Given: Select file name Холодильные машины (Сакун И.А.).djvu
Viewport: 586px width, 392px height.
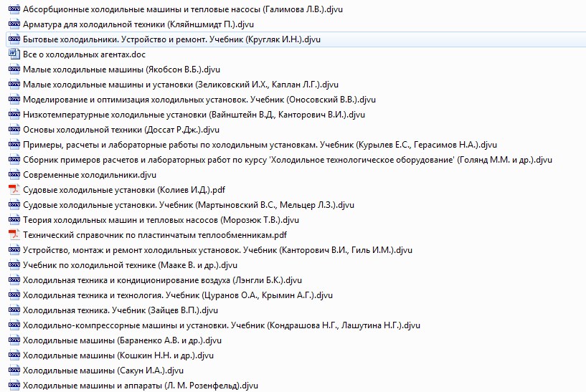Looking at the screenshot, I should tap(103, 371).
